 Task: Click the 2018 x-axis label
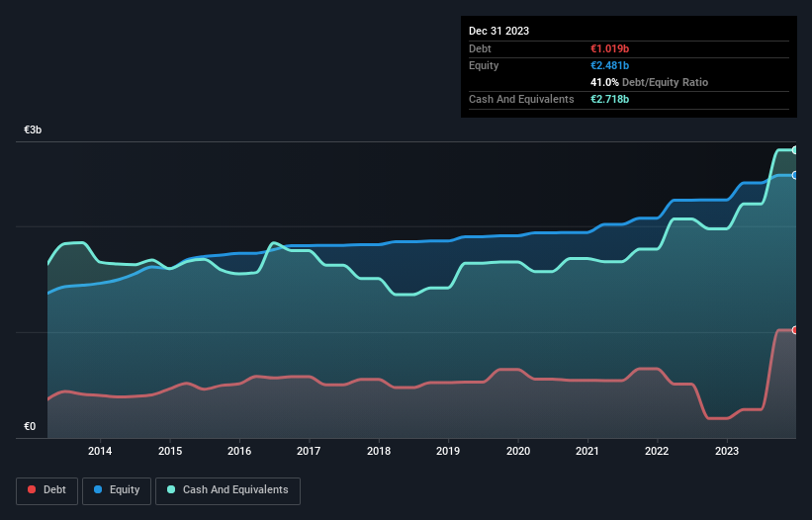coord(379,451)
